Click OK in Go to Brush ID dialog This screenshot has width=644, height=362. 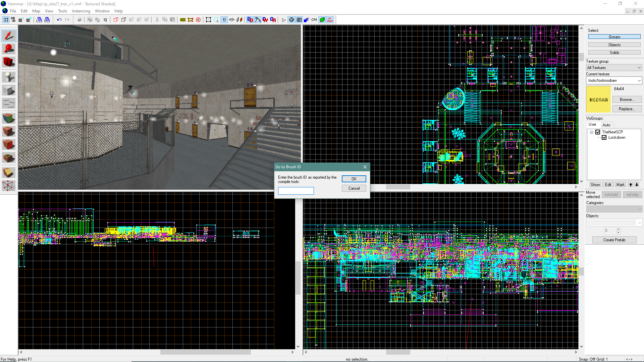coord(354,179)
